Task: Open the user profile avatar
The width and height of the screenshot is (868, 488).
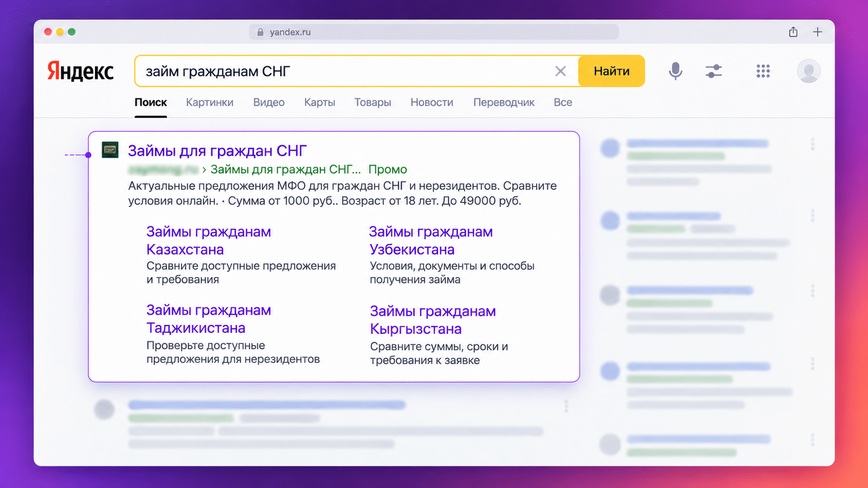Action: coord(809,71)
